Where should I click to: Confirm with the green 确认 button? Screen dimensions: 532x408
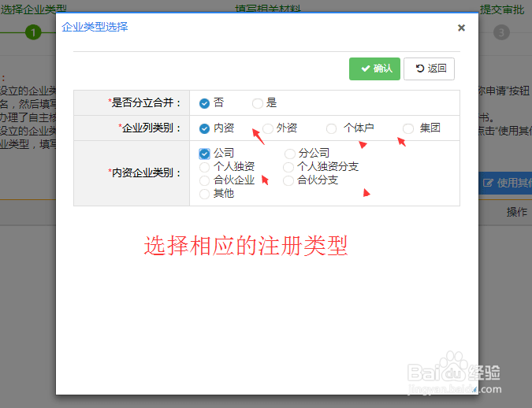[x=374, y=69]
